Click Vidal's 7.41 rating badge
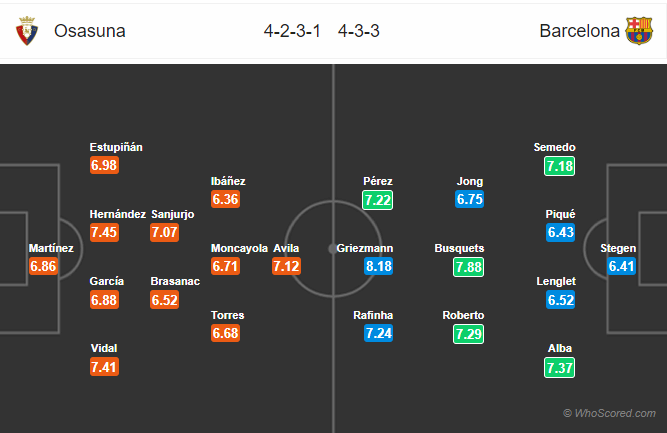Viewport: 667px width, 433px height. 104,367
